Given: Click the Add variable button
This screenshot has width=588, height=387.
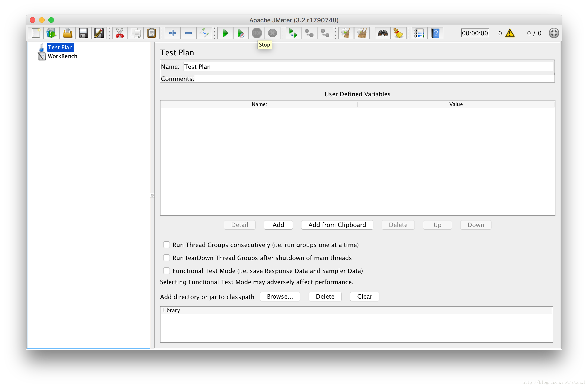Looking at the screenshot, I should coord(278,225).
